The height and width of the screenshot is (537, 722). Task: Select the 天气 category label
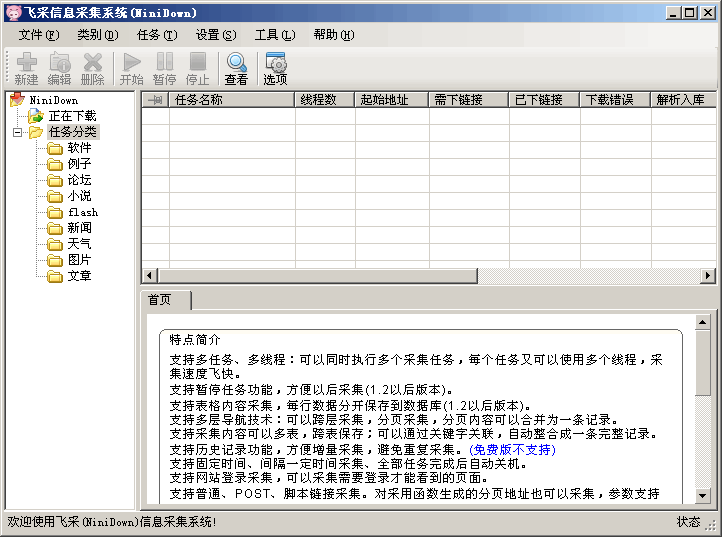tap(80, 244)
